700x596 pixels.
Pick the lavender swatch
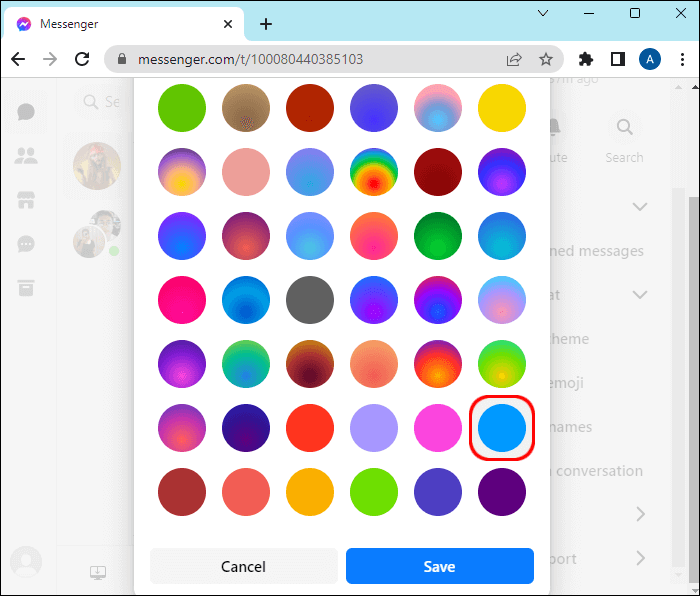[x=374, y=428]
